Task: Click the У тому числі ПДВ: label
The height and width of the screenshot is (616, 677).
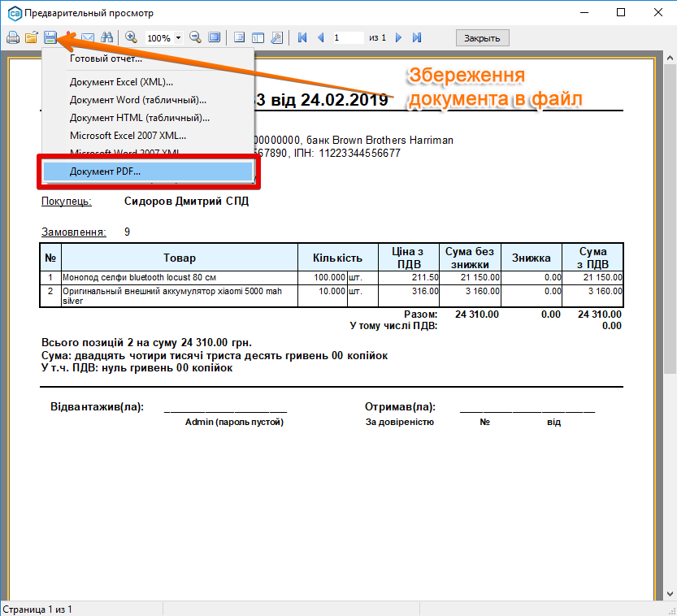Action: pyautogui.click(x=393, y=326)
